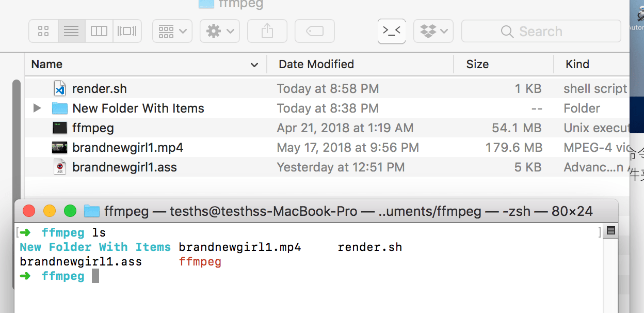The width and height of the screenshot is (644, 313).
Task: Select the brandnewgirl1.ass file icon
Action: (60, 167)
